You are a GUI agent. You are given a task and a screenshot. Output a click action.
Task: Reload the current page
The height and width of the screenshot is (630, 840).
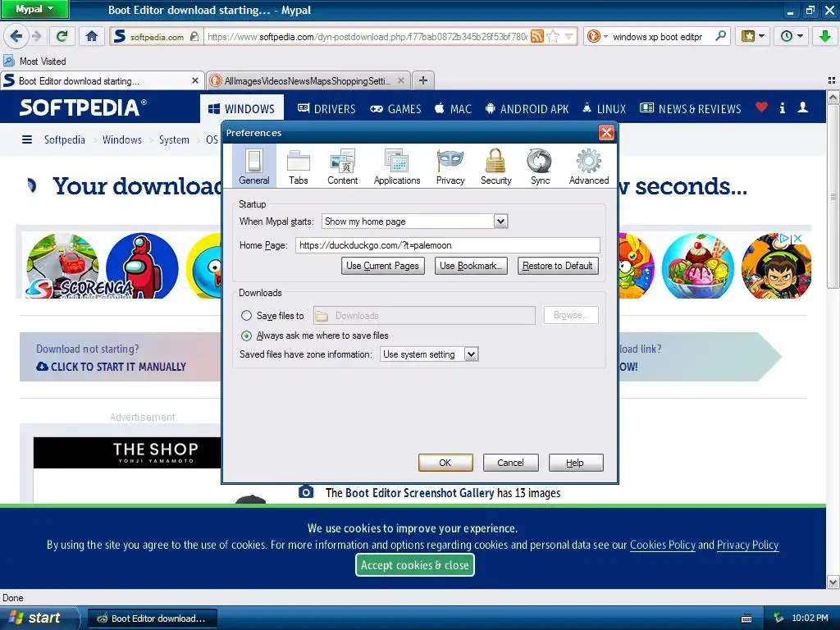tap(62, 36)
